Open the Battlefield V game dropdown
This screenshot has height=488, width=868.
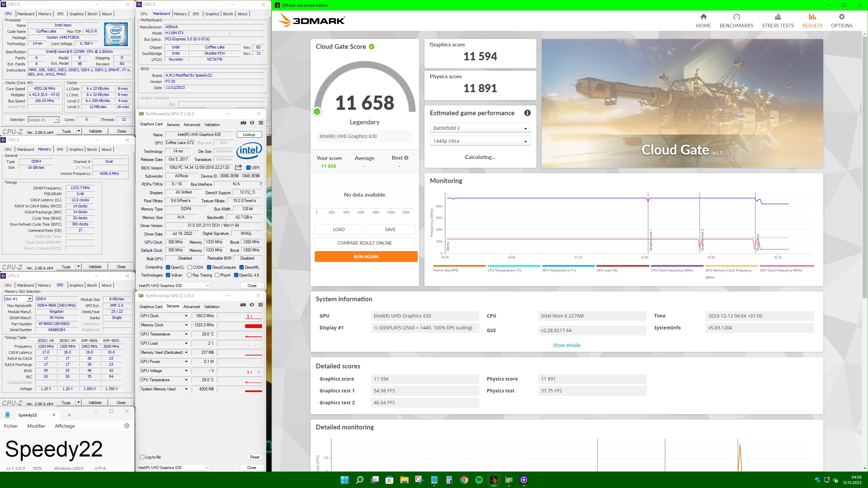[480, 128]
